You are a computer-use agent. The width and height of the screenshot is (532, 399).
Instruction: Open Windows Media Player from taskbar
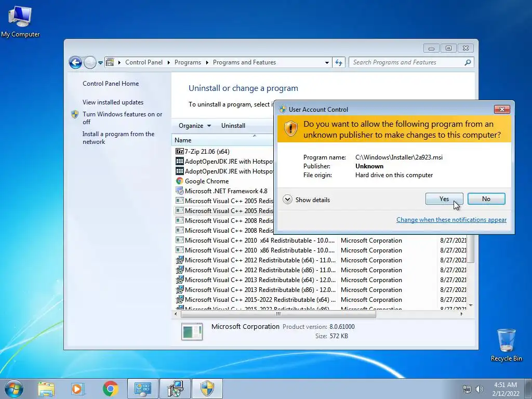coord(77,389)
